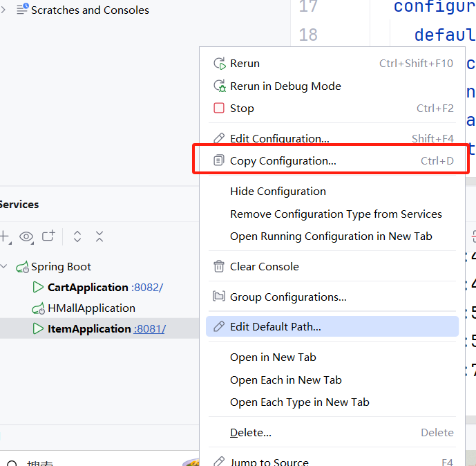Click the Open in New Tab toolbar icon
The width and height of the screenshot is (476, 466).
[x=48, y=236]
